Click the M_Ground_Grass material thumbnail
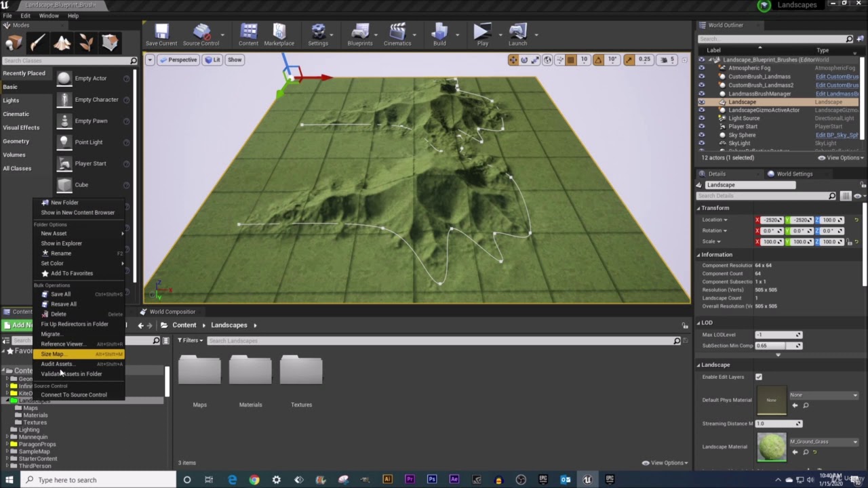The height and width of the screenshot is (488, 868). pos(771,447)
